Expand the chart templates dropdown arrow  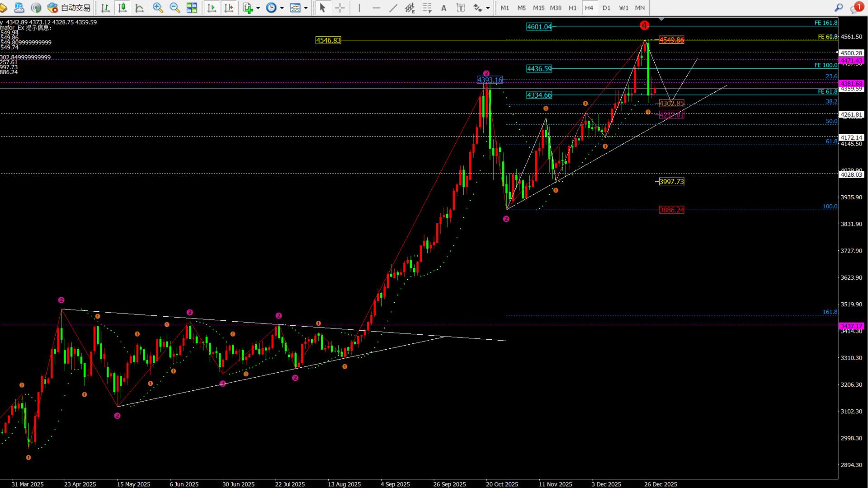click(306, 8)
